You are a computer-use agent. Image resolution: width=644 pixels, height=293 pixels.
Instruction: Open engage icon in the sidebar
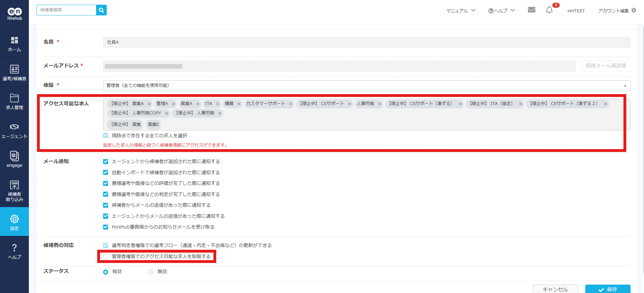[14, 159]
